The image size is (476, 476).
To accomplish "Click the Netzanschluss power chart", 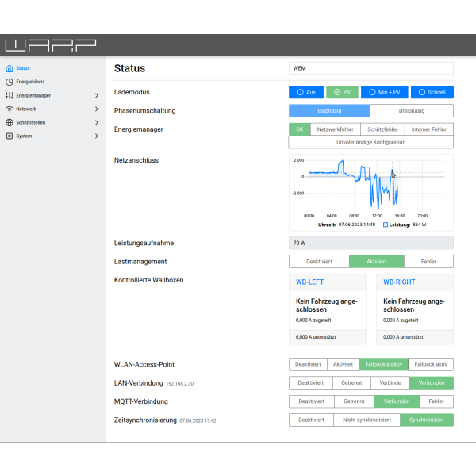I will pyautogui.click(x=371, y=193).
